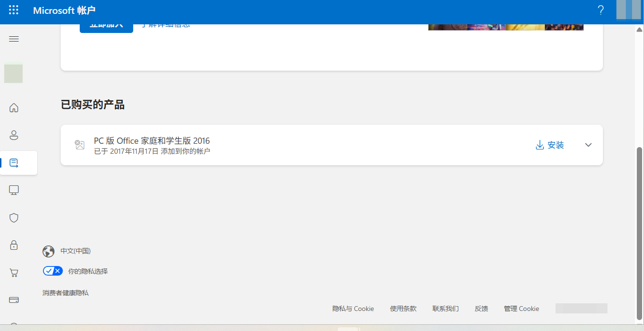
Task: Click the 安装 link for Office 2016
Action: coord(556,145)
